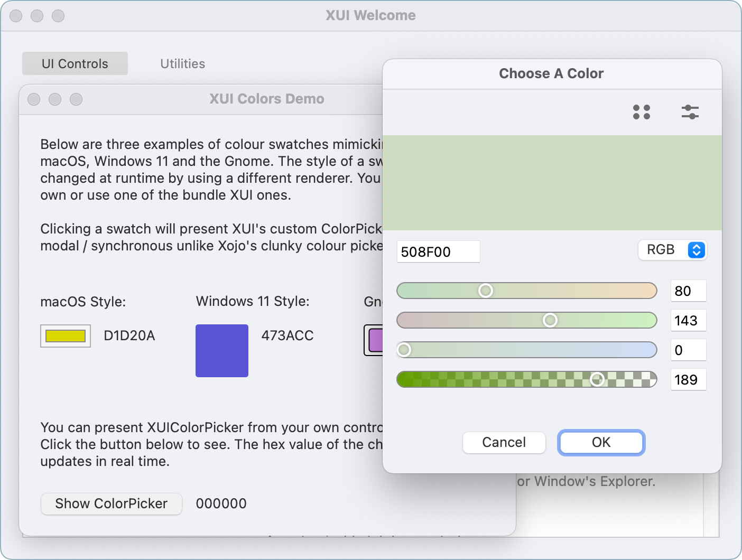This screenshot has width=742, height=560.
Task: Click the Choose A Color title
Action: (551, 73)
